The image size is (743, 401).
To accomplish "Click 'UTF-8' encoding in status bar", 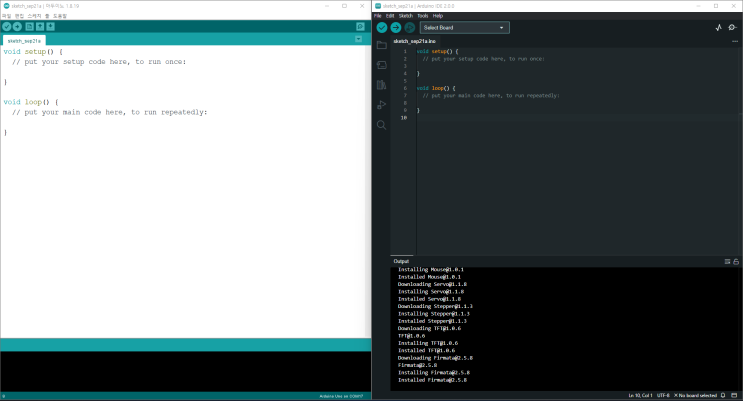I will 663,395.
